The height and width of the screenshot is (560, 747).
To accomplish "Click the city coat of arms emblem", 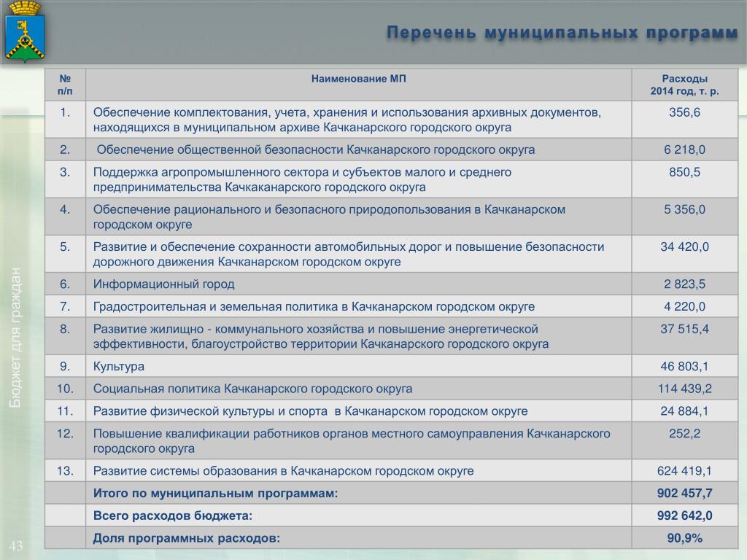I will click(24, 32).
